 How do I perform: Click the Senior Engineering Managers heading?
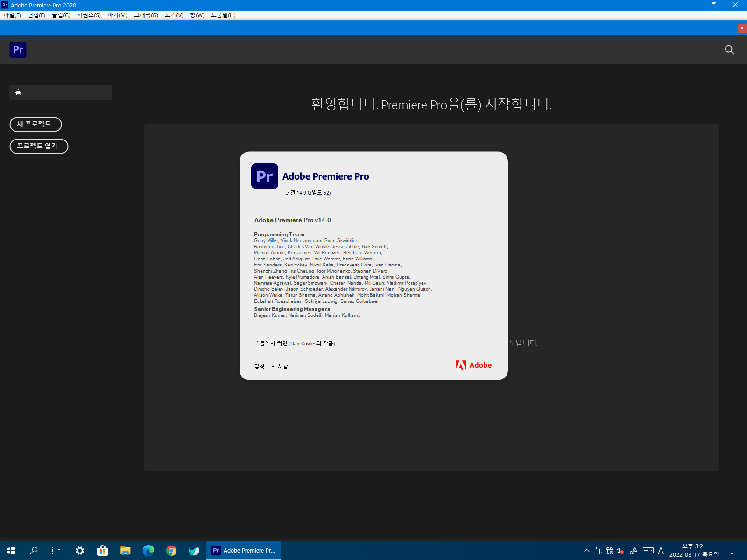pos(292,309)
